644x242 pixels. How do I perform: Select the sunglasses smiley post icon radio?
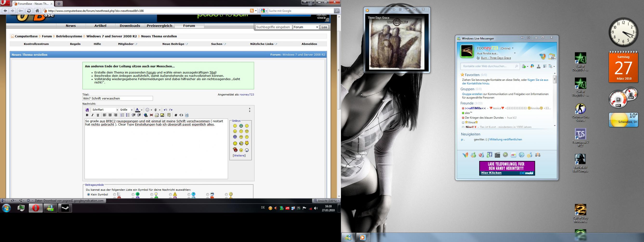click(x=208, y=195)
